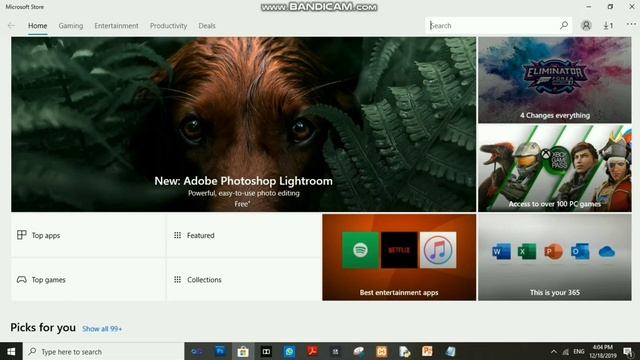Open the XAMPP taskbar icon
The image size is (640, 360).
382,351
